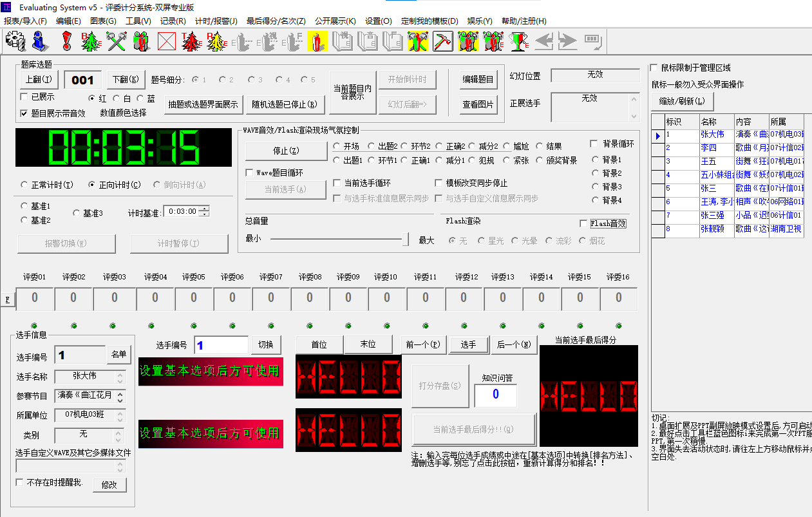Click the scroll arrows of 正展选手 box

click(634, 107)
